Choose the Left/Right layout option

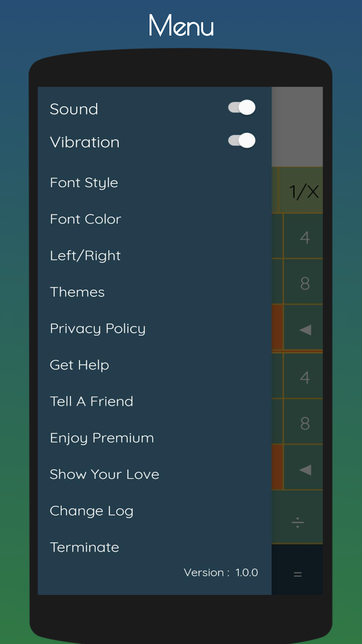pos(85,255)
